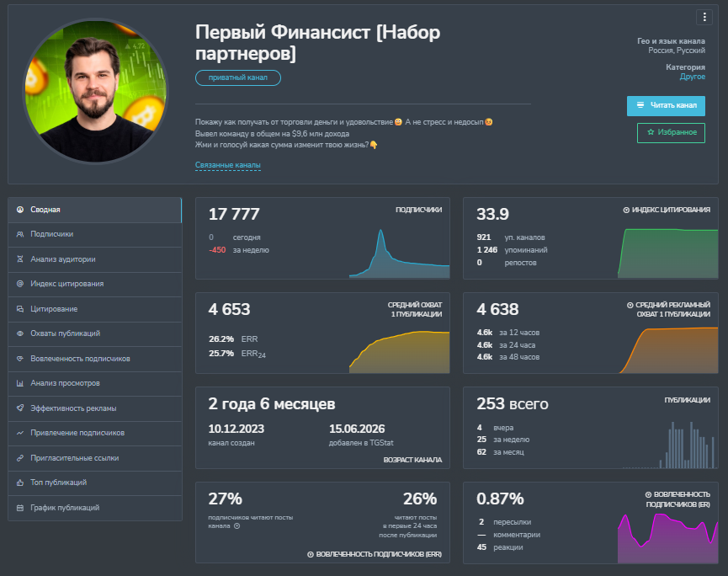
Task: Click the Другое category link
Action: [693, 77]
